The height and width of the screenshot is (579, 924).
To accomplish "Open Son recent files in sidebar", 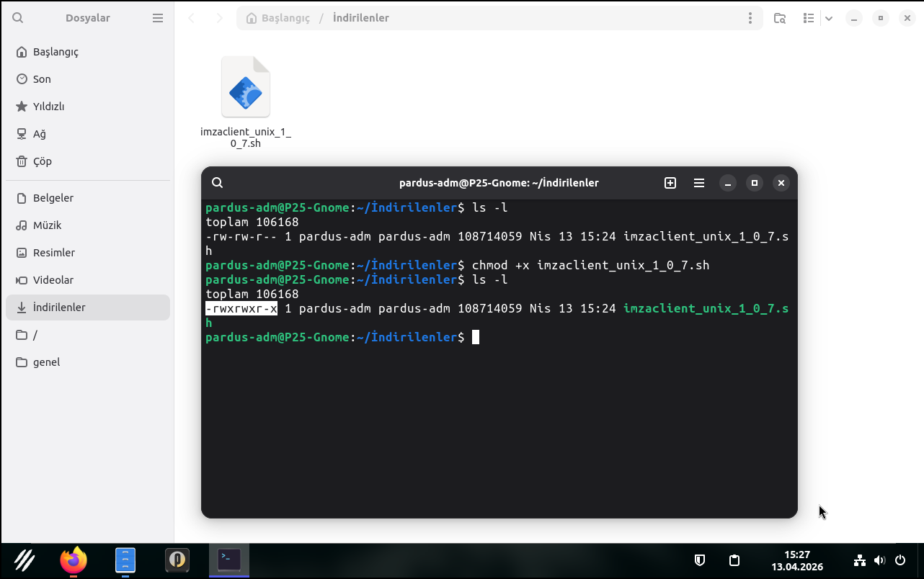I will pyautogui.click(x=88, y=79).
